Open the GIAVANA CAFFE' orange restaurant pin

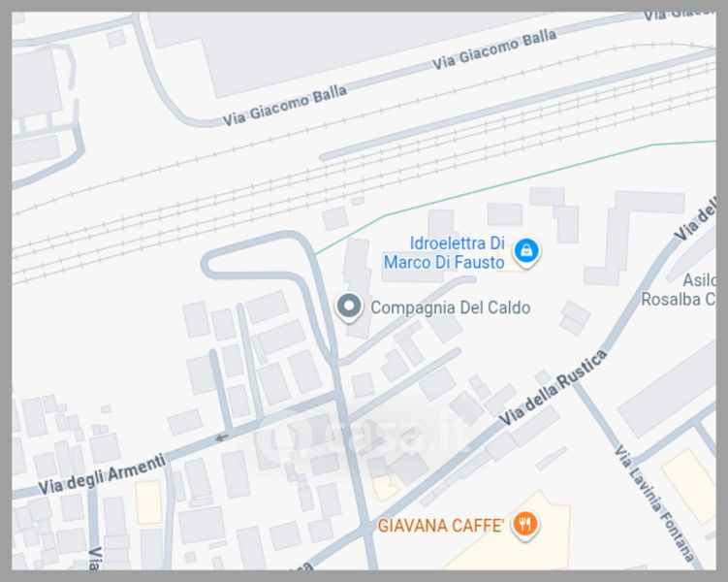point(525,526)
